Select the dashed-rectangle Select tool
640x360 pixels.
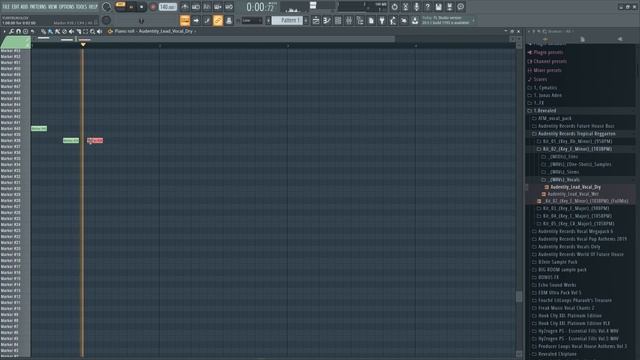point(86,31)
